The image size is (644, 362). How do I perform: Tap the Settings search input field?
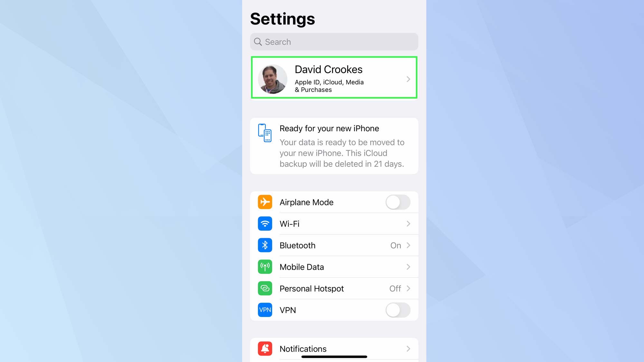click(x=334, y=42)
